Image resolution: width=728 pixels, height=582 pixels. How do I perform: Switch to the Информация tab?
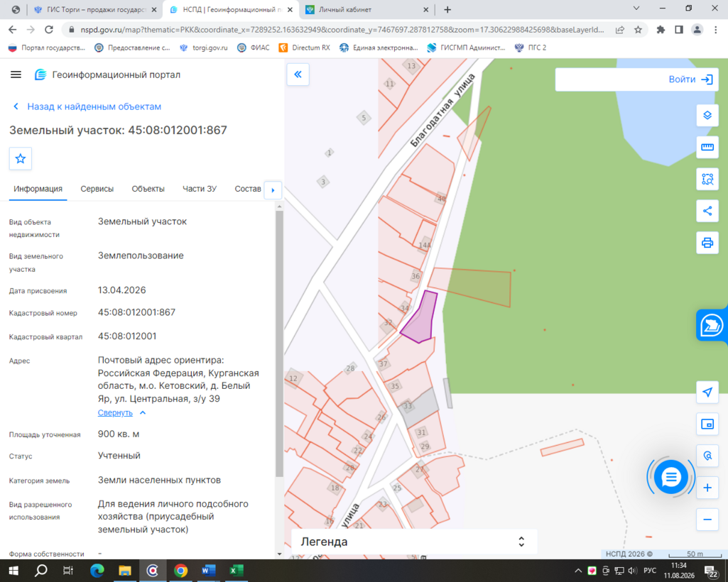[38, 189]
